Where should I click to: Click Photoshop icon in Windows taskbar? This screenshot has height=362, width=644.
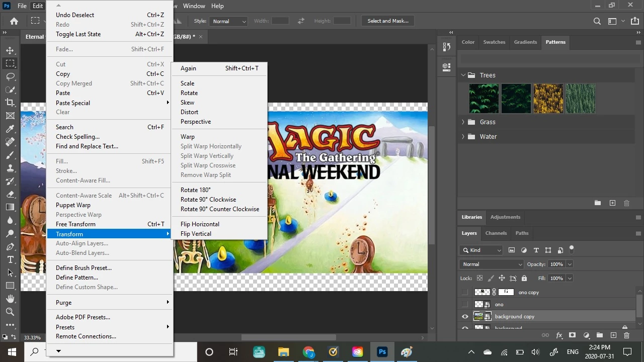pyautogui.click(x=382, y=352)
